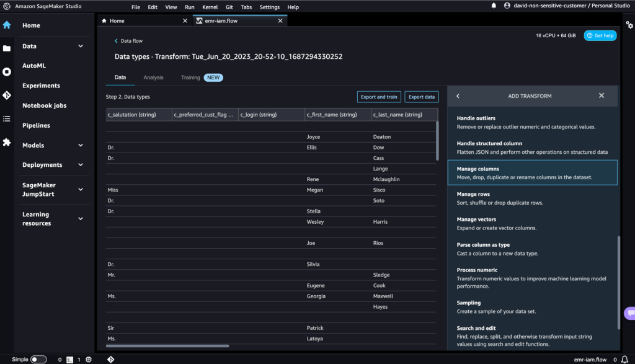The height and width of the screenshot is (364, 635).
Task: Open the extensions puzzle piece icon
Action: pos(7,142)
